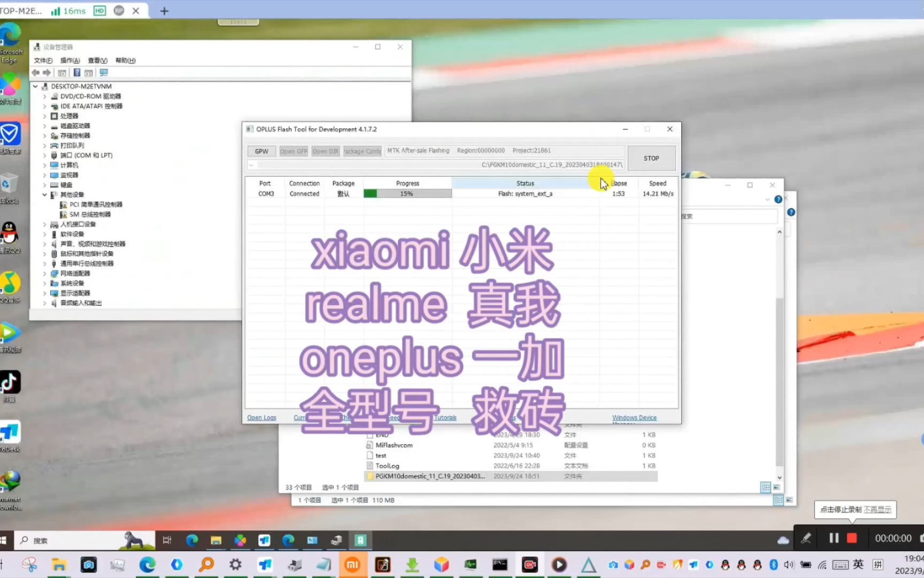Screen dimensions: 924x578
Task: Click the volume speaker icon in system tray
Action: tap(789, 565)
